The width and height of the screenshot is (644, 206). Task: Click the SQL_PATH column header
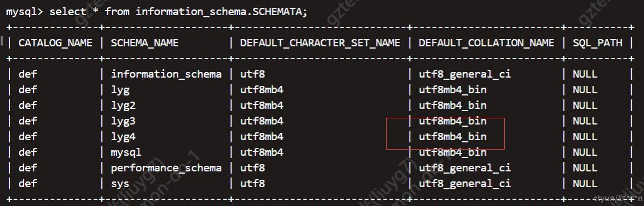598,43
